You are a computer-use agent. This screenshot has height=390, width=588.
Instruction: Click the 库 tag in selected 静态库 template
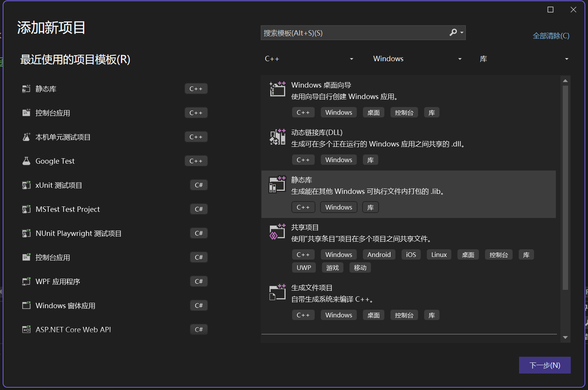point(371,207)
